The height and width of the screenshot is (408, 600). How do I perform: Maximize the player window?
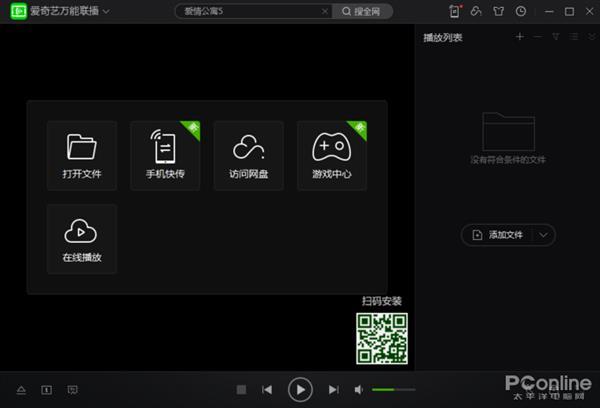(x=569, y=11)
